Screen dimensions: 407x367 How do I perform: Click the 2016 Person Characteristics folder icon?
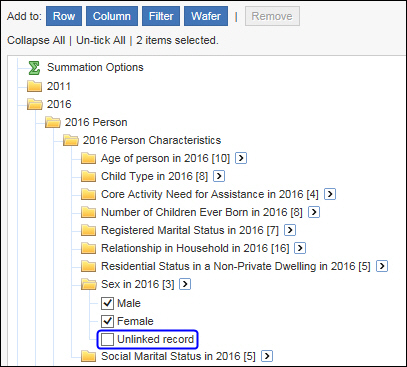tap(71, 140)
